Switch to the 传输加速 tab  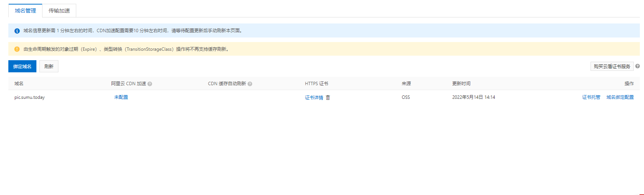(59, 11)
